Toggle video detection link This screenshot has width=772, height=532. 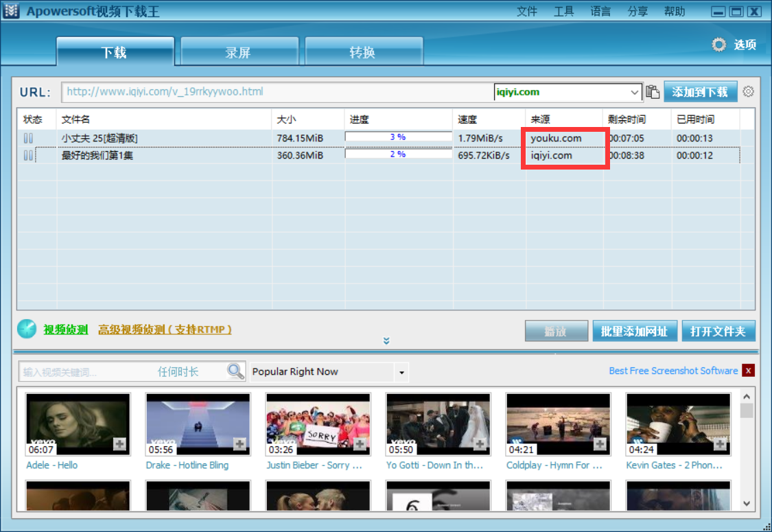point(66,330)
